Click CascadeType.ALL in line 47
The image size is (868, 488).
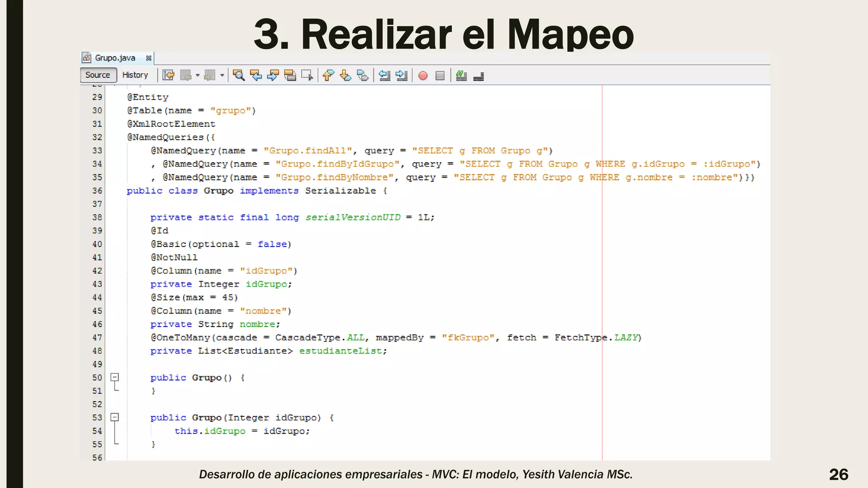coord(320,338)
